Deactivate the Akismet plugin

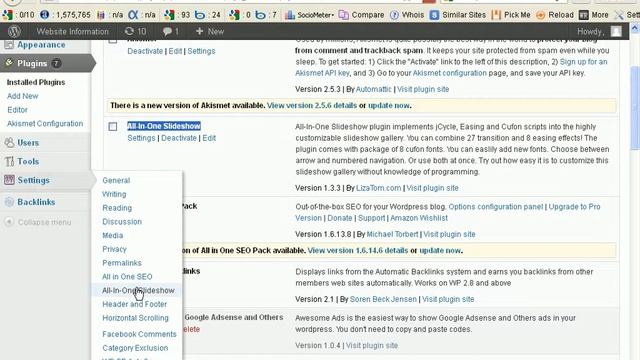tap(145, 51)
